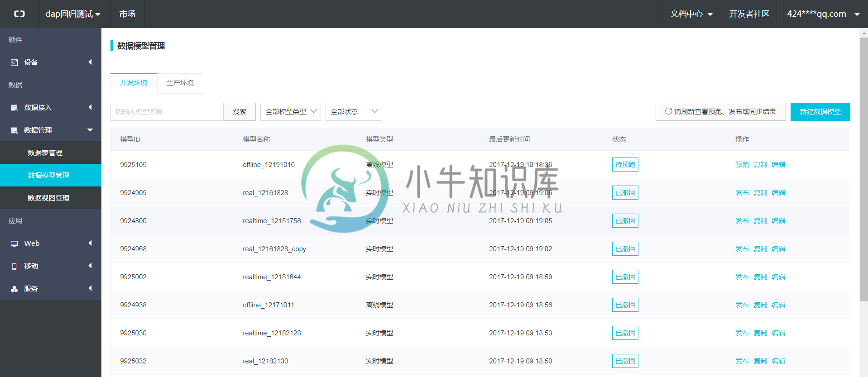
Task: Click model name realtime_12151758
Action: (272, 221)
